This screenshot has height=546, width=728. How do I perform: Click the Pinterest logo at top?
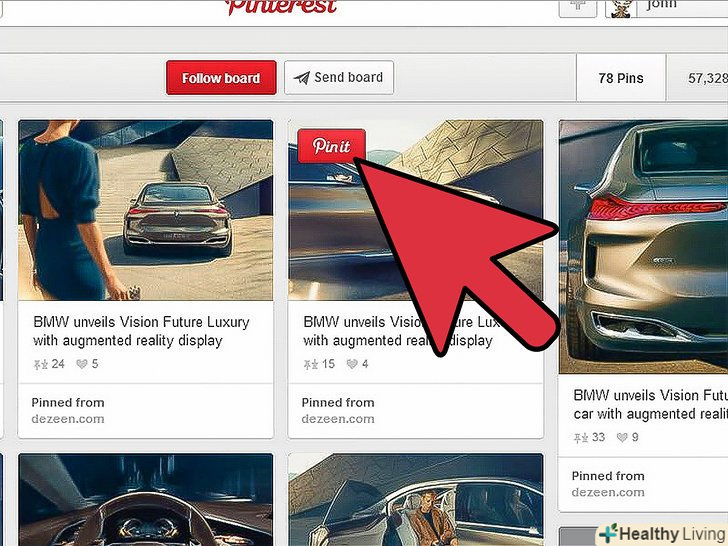click(x=282, y=7)
